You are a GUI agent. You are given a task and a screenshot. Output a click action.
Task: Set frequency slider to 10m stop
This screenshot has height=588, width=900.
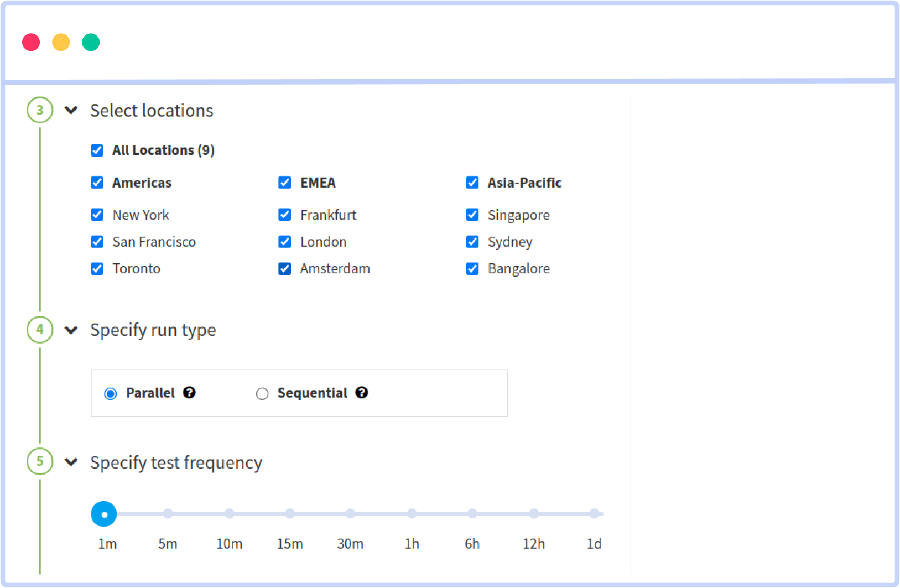tap(230, 514)
